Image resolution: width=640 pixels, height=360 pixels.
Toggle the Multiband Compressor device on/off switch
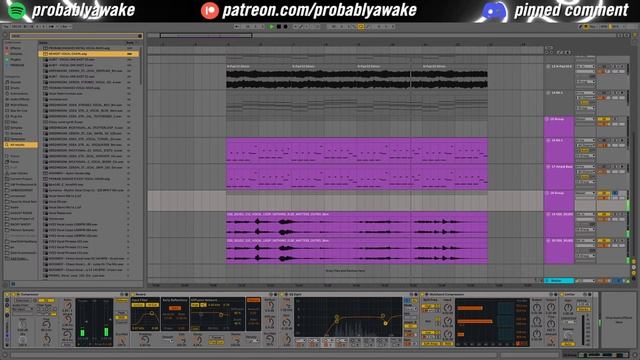coord(423,294)
